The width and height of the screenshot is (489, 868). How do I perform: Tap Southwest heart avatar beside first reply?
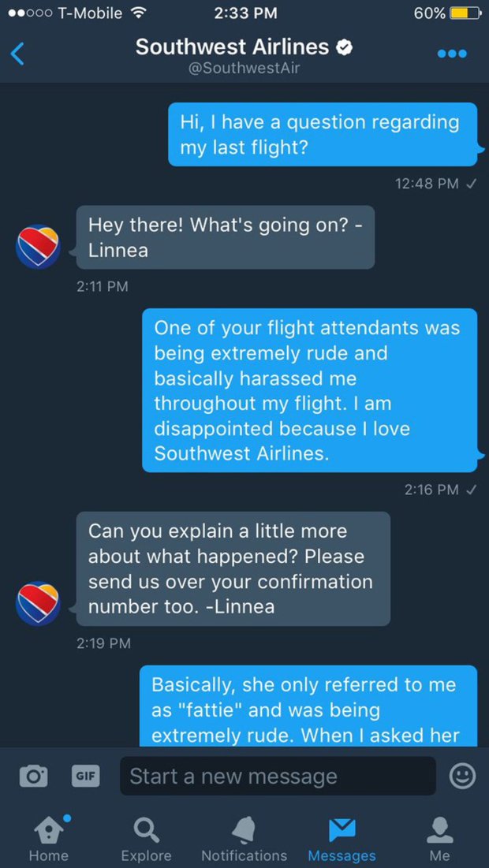click(x=38, y=246)
